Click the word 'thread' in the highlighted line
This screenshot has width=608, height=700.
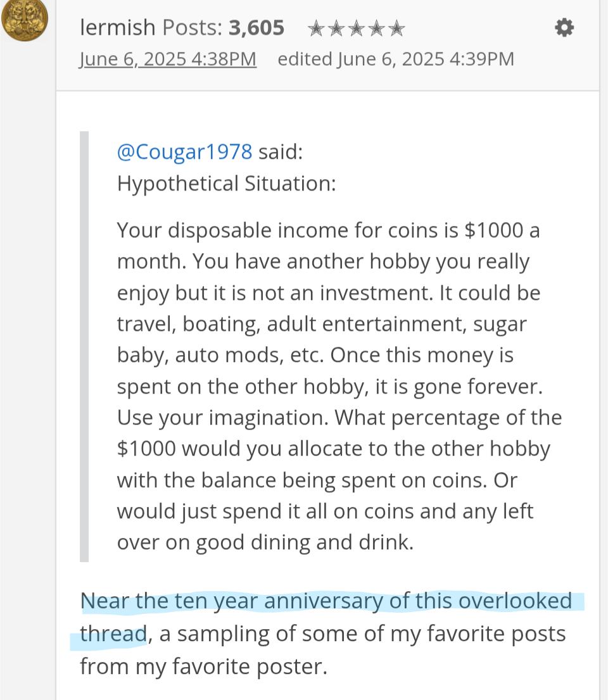[x=113, y=634]
